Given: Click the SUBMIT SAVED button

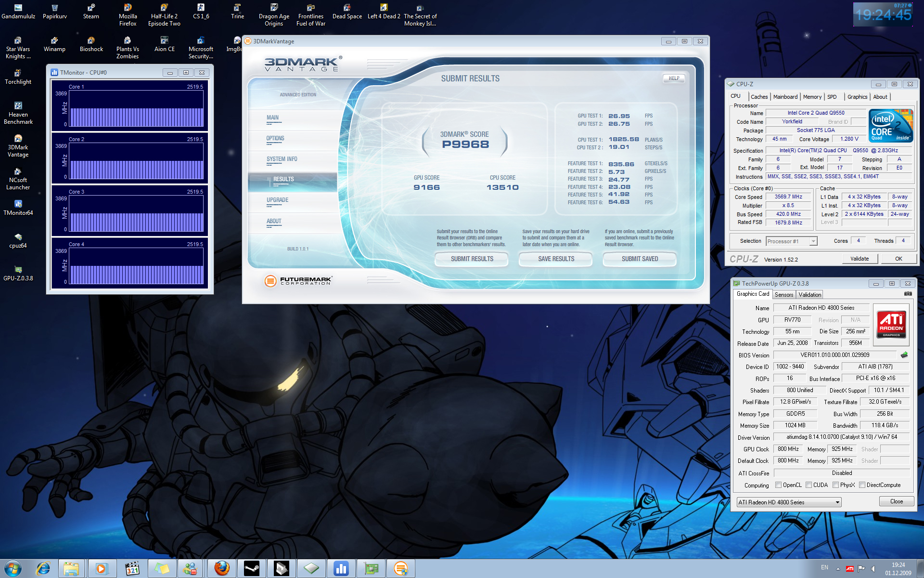Looking at the screenshot, I should pos(640,259).
